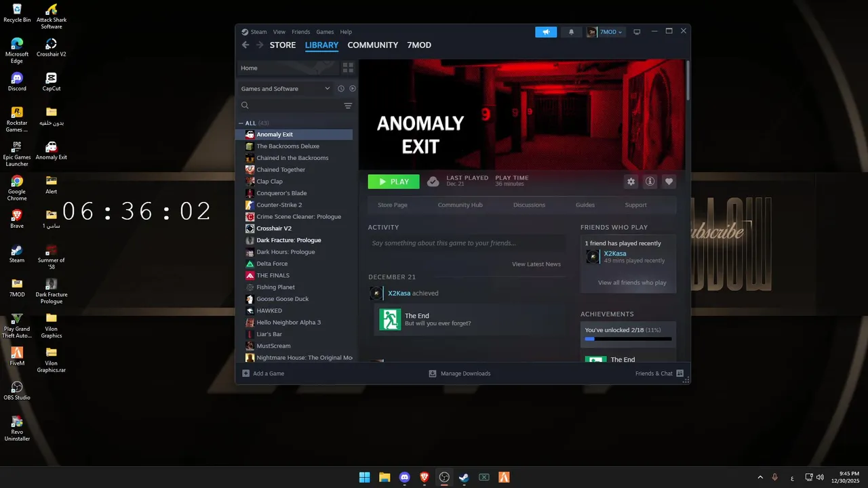Open the Brave browser taskbar icon

425,477
